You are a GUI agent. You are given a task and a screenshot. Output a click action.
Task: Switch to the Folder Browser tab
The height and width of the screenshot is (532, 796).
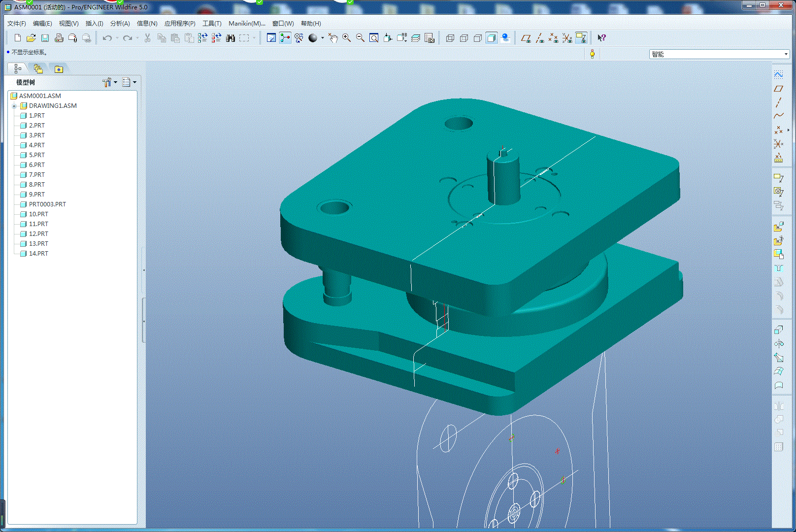pos(38,69)
